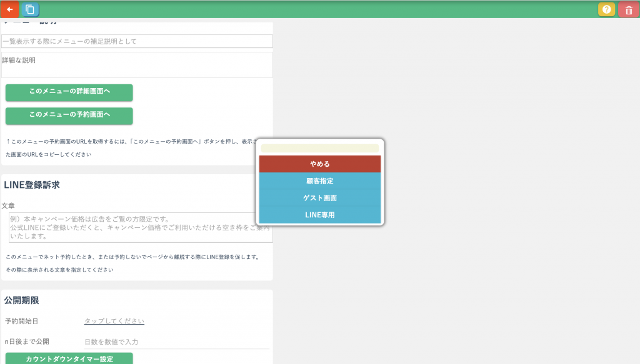
Task: Click the beige bar atop the popup
Action: point(319,148)
